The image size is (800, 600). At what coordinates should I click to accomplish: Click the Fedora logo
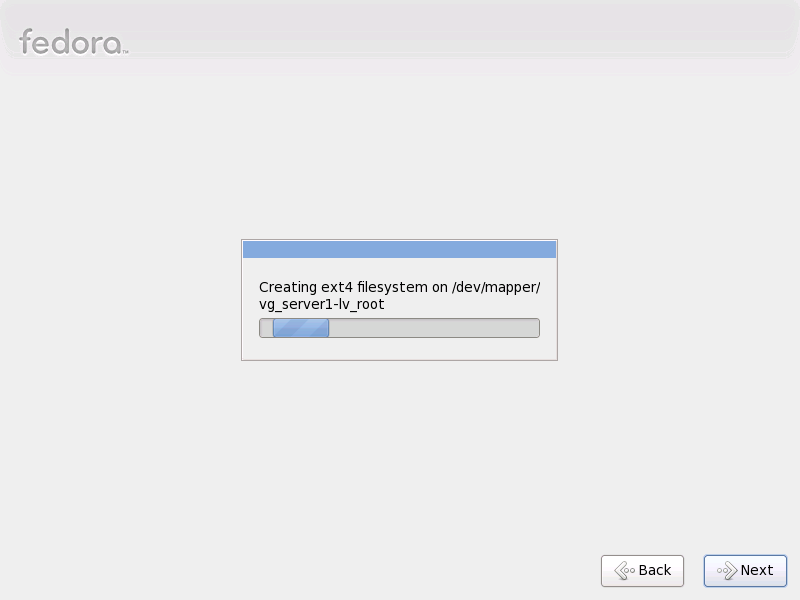73,42
